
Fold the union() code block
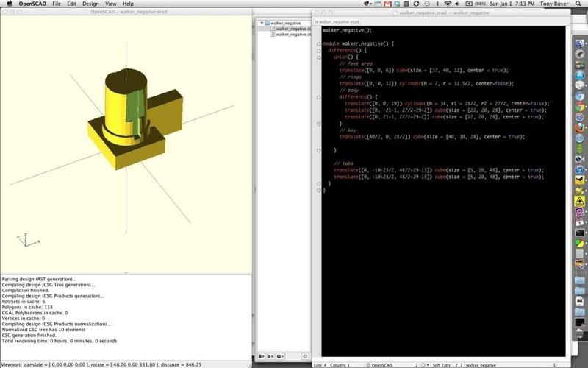click(x=319, y=57)
